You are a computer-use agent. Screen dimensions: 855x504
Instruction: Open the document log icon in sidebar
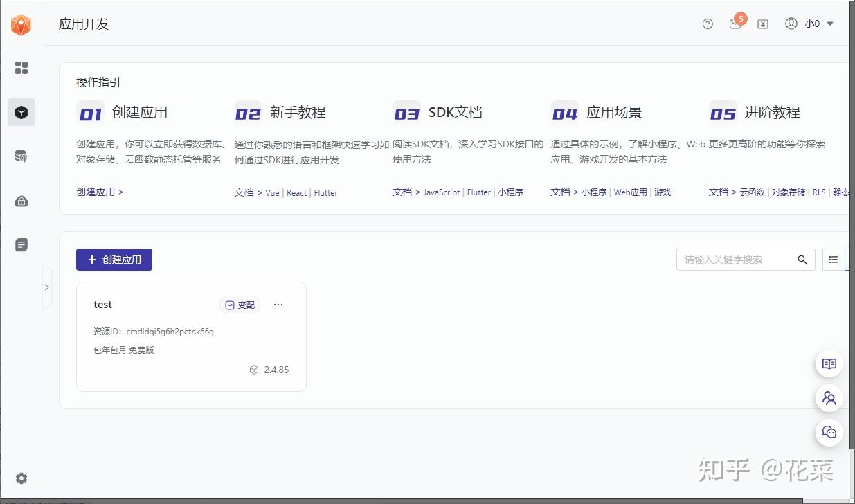21,244
